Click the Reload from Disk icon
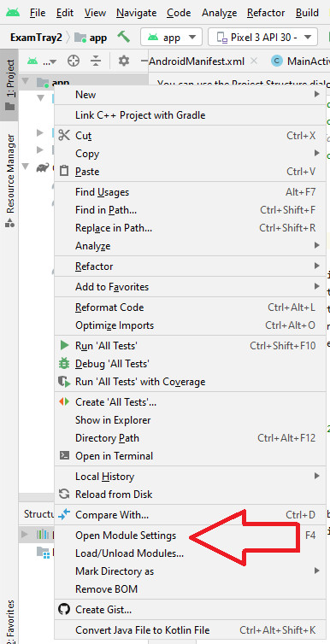 pos(64,494)
